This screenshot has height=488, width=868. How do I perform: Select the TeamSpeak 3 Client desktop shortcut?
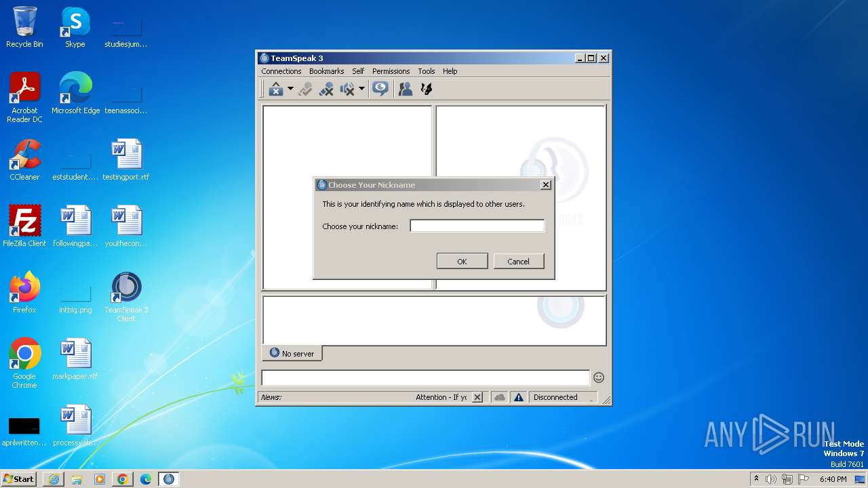pos(126,297)
